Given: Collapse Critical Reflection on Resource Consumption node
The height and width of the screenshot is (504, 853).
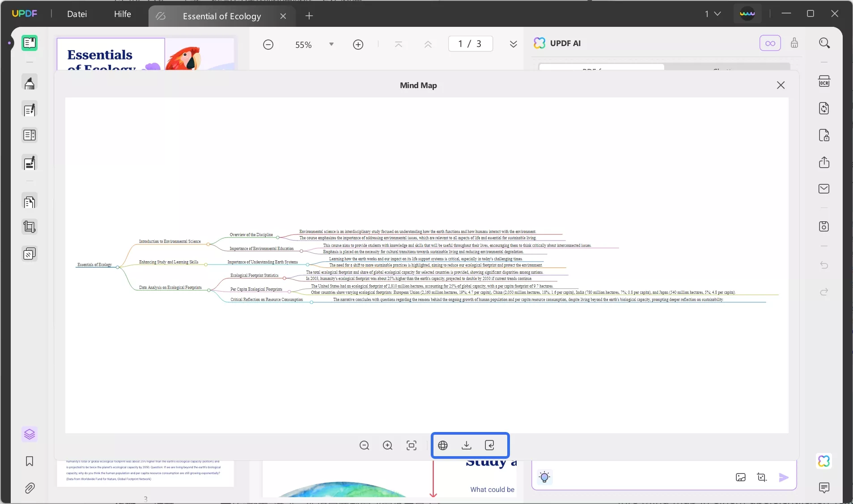Looking at the screenshot, I should pyautogui.click(x=311, y=302).
